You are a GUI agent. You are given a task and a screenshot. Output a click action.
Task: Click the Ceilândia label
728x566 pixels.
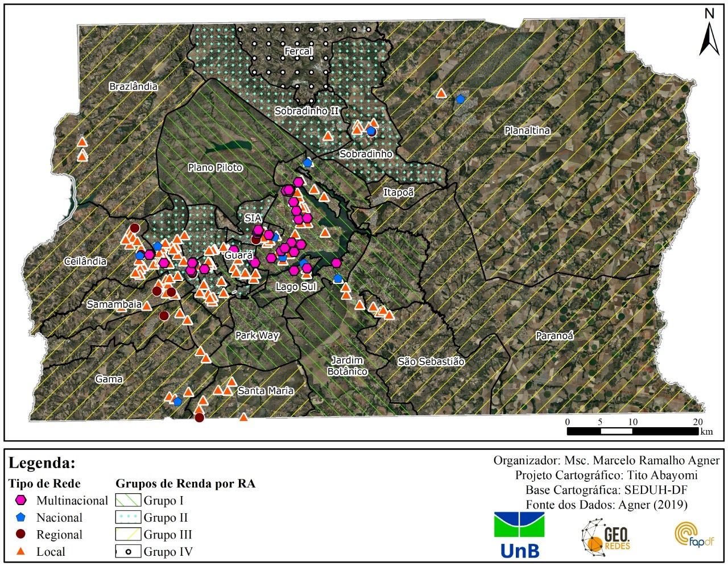click(x=85, y=261)
